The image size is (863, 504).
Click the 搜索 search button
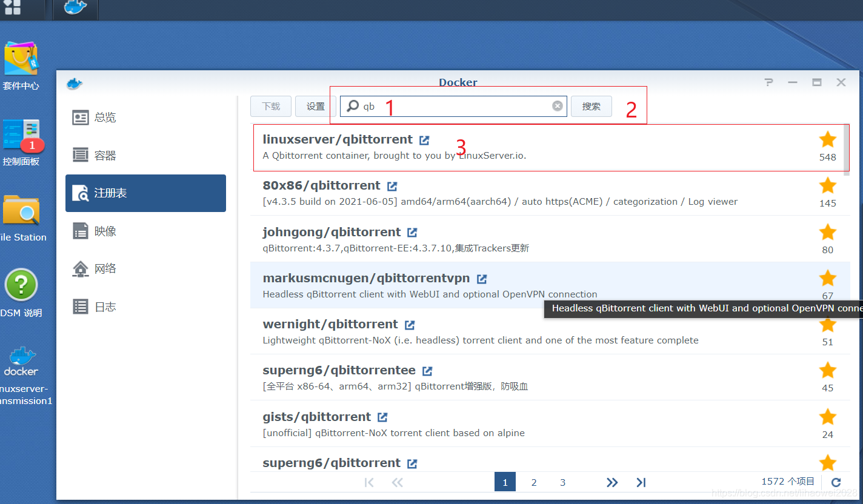coord(591,106)
